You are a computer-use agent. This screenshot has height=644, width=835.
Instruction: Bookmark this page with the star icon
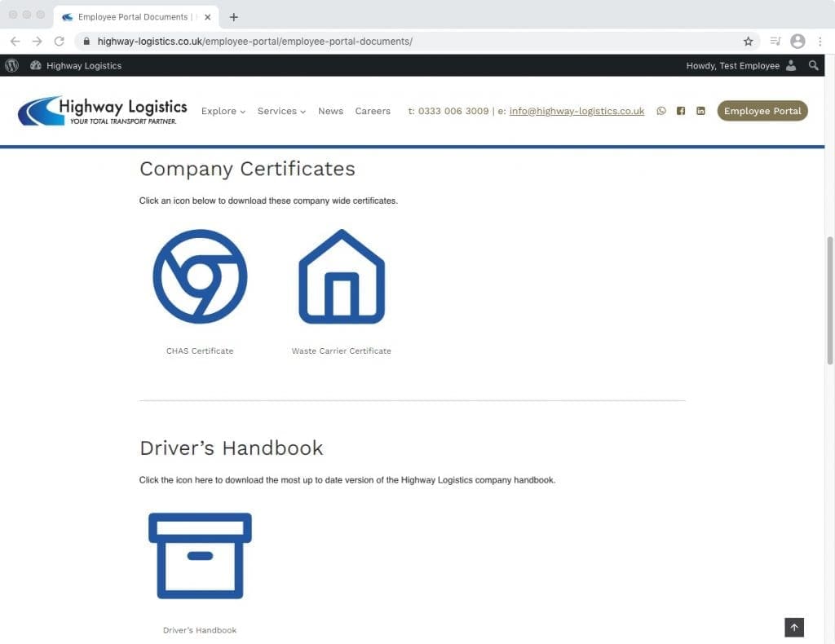[748, 41]
